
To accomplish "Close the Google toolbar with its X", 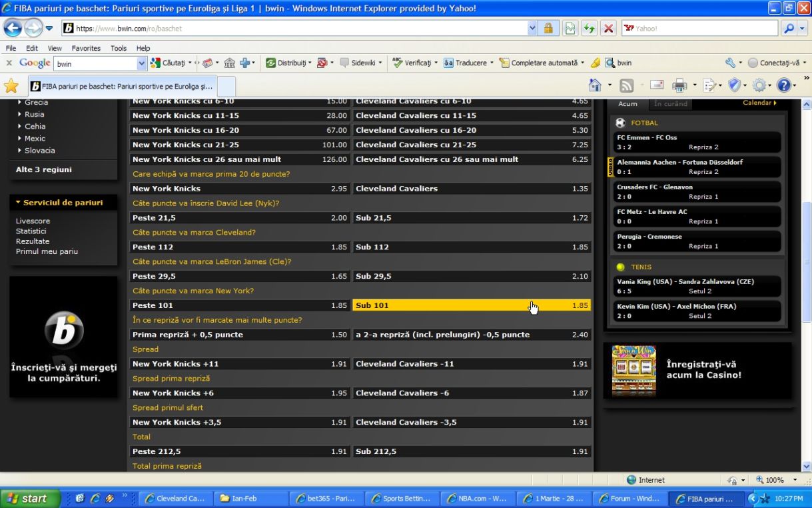I will (x=9, y=63).
